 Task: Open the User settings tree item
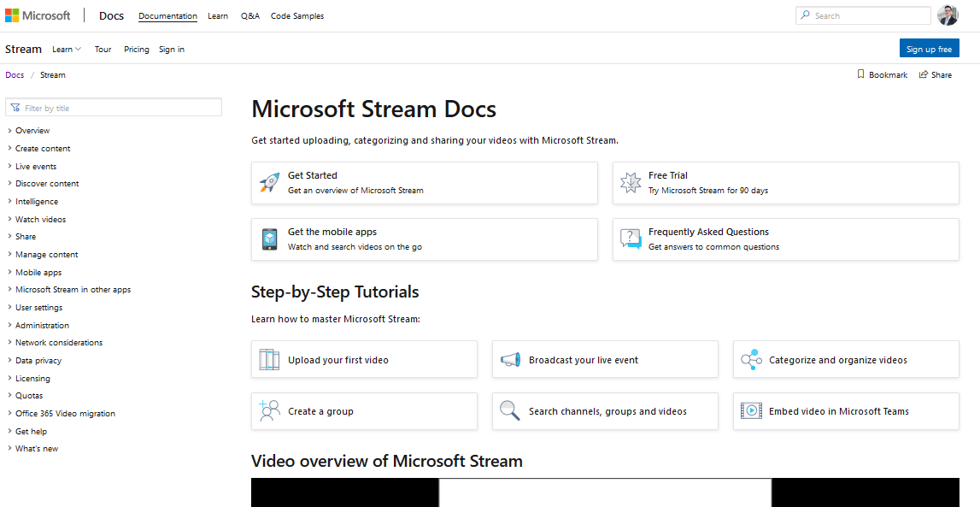click(38, 308)
